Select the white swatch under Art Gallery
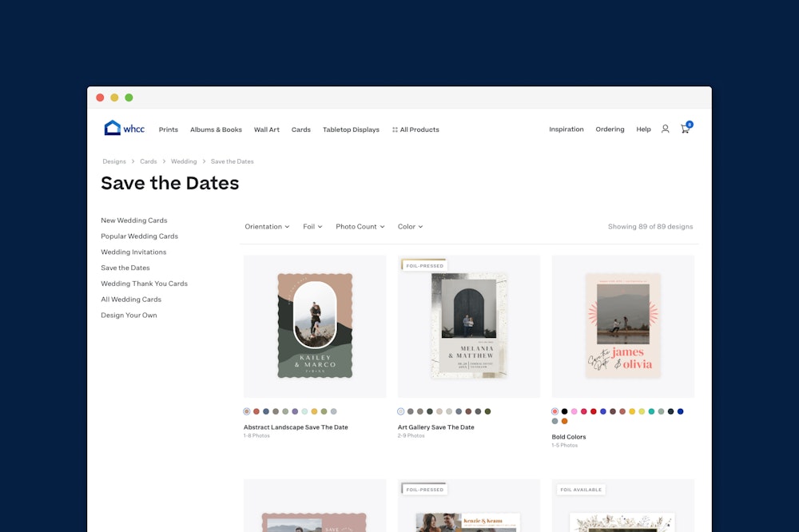799x532 pixels. pos(400,411)
